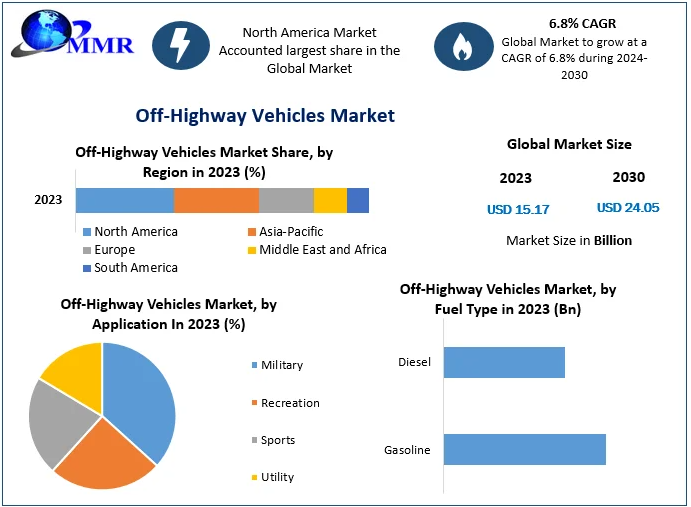Select the Diesel bar in fuel chart
Image resolution: width=691 pixels, height=507 pixels.
point(504,362)
